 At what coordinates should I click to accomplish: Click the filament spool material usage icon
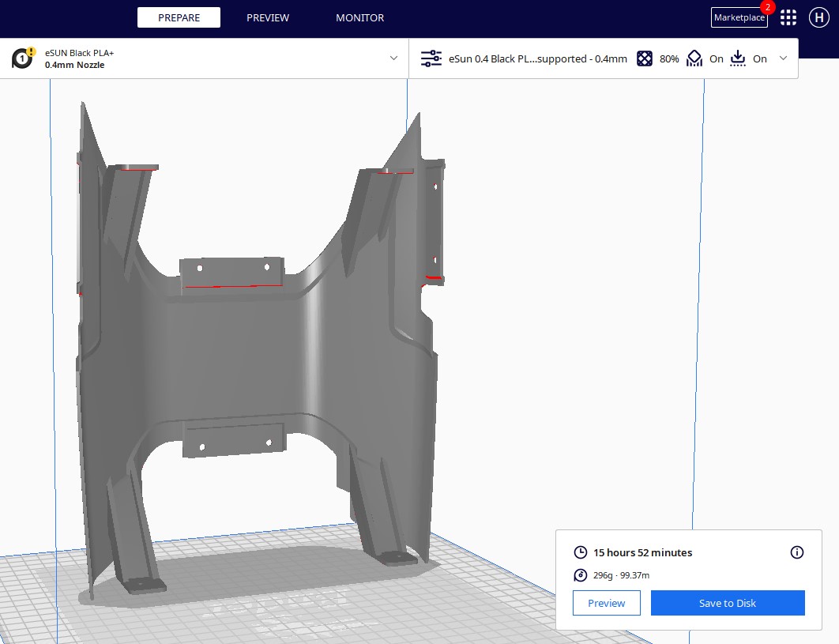coord(581,575)
